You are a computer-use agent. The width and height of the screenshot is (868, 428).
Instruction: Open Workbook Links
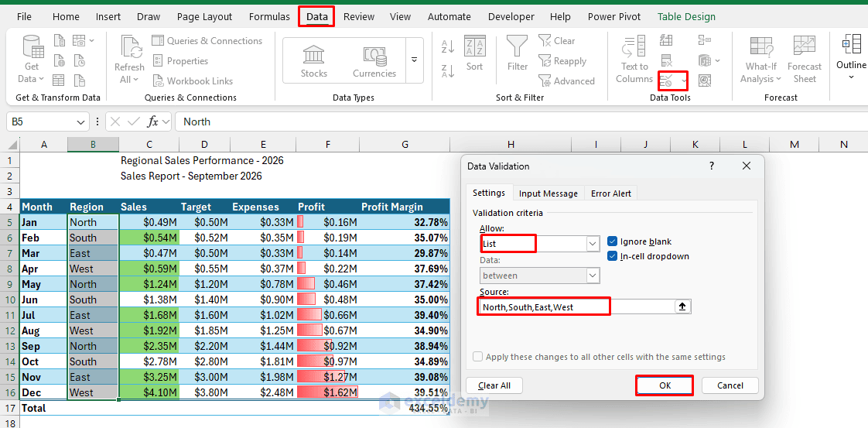point(193,80)
